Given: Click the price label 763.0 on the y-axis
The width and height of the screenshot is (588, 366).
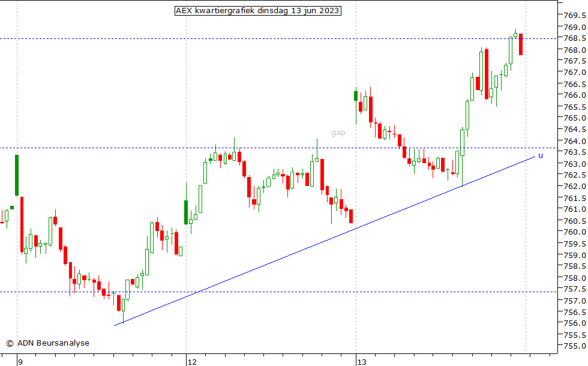Looking at the screenshot, I should [x=575, y=164].
